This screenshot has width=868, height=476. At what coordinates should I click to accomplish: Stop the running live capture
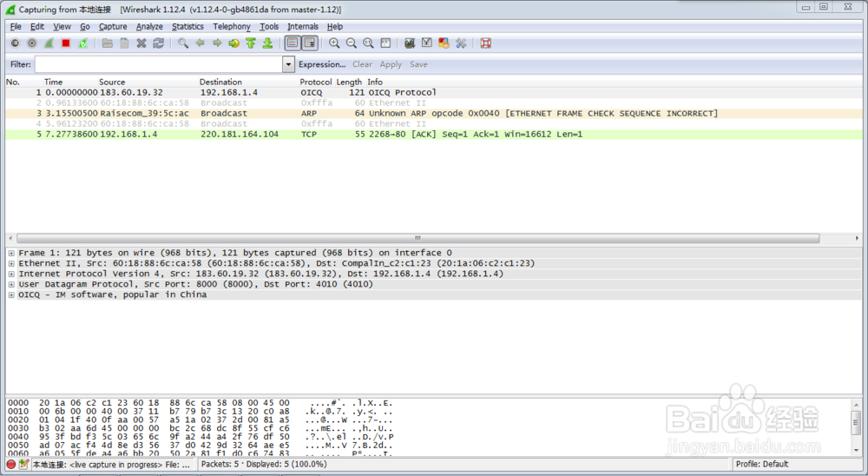tap(66, 43)
